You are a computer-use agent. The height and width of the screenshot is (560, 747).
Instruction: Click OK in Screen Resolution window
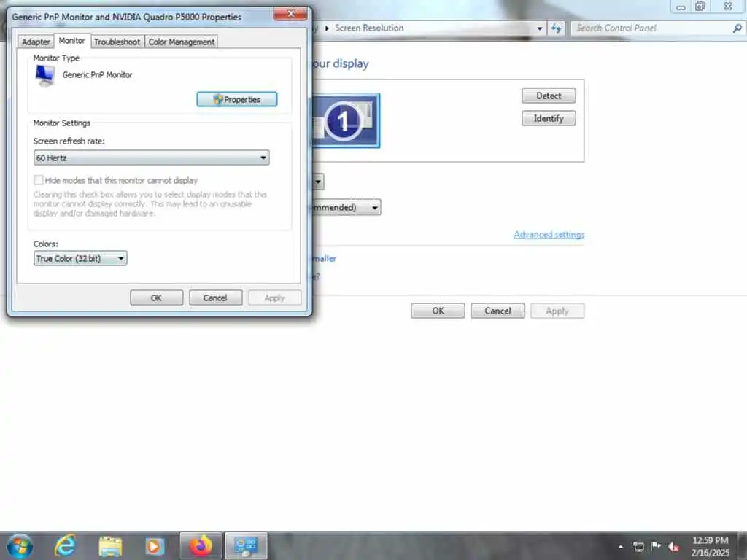click(x=438, y=311)
